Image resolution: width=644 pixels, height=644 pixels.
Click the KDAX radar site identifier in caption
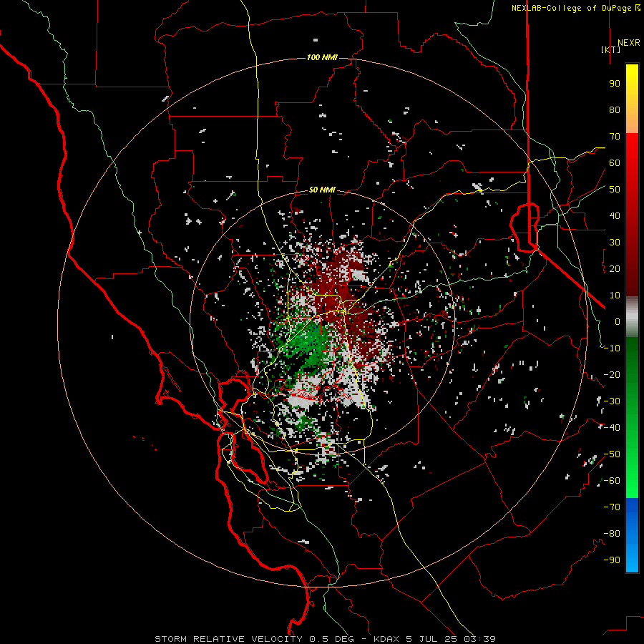click(386, 639)
